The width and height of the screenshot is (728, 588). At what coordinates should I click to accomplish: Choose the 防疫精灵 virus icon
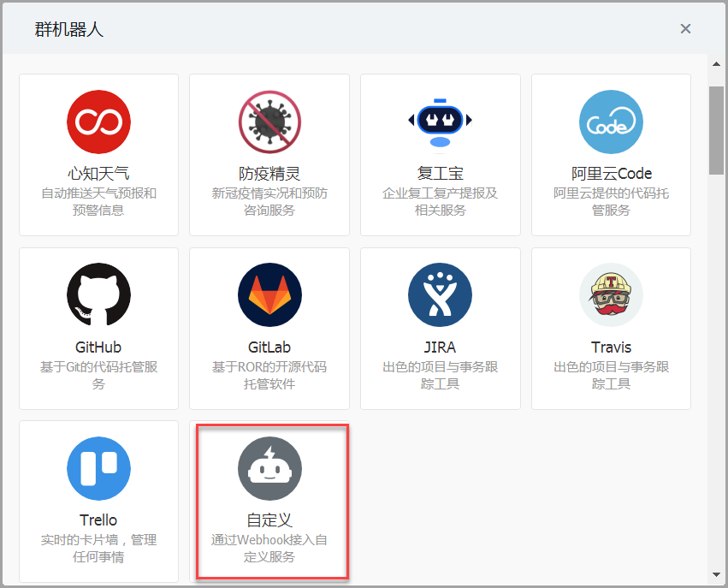(x=269, y=122)
